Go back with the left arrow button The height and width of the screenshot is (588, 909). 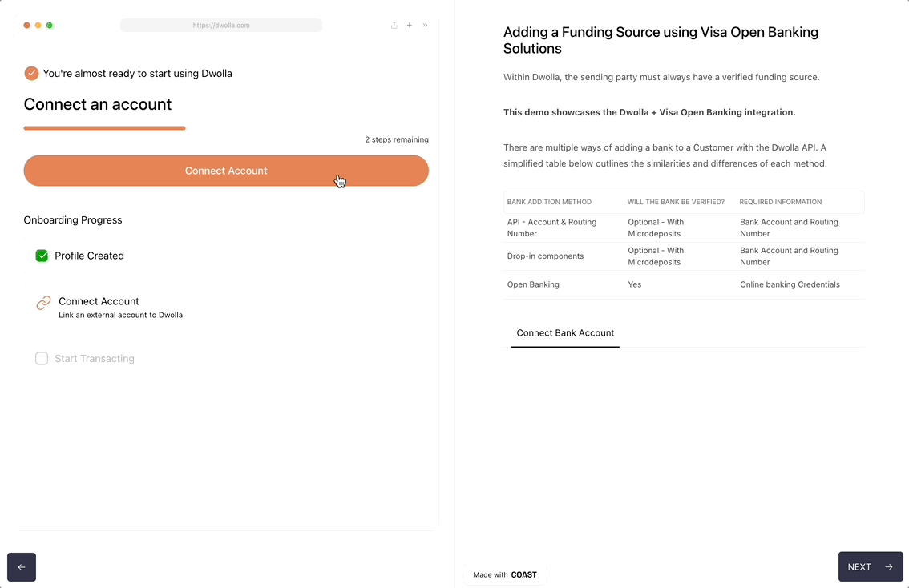(22, 567)
